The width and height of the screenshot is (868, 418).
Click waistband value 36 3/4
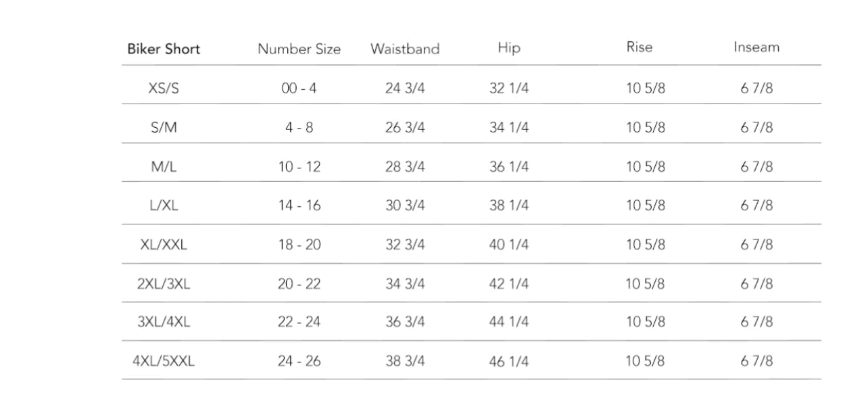coord(405,322)
